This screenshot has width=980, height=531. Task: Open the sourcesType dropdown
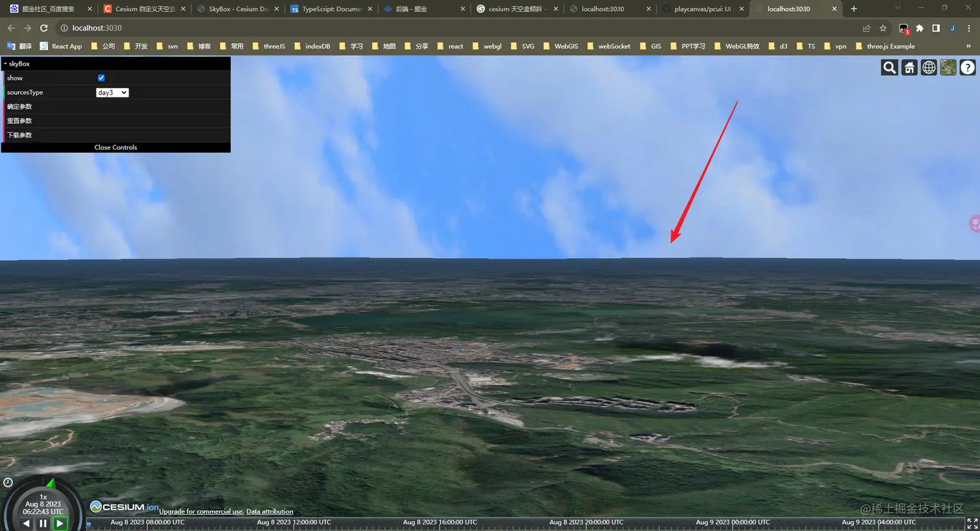click(x=112, y=93)
